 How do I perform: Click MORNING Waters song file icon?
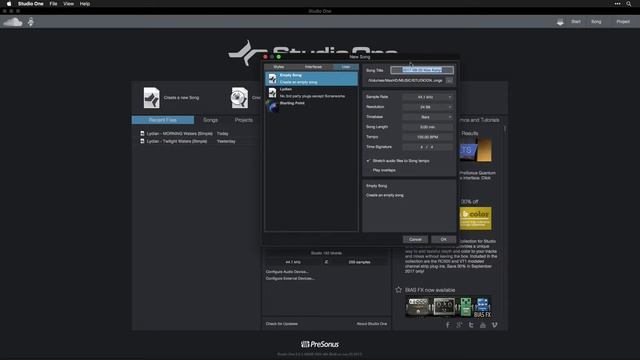(142, 133)
